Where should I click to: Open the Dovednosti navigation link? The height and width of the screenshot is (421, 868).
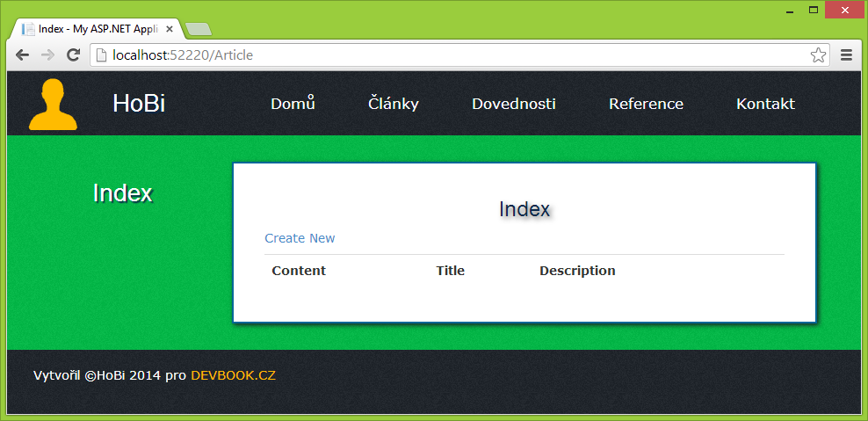click(x=513, y=104)
